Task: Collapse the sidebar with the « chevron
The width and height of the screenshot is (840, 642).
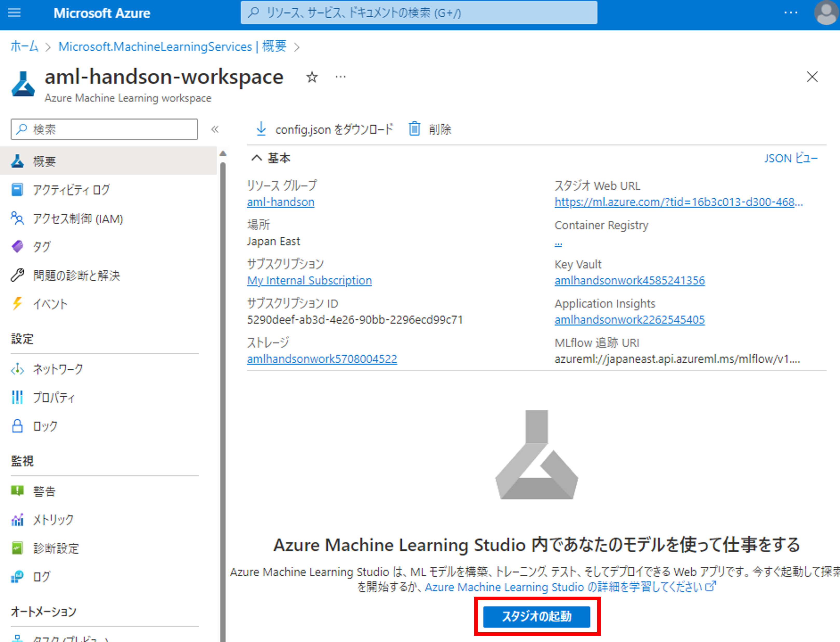Action: [x=215, y=129]
